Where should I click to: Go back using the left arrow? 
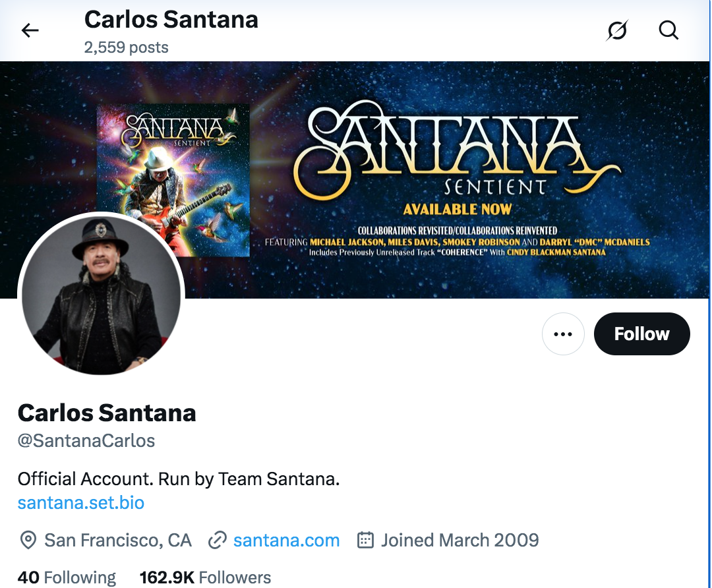point(30,30)
